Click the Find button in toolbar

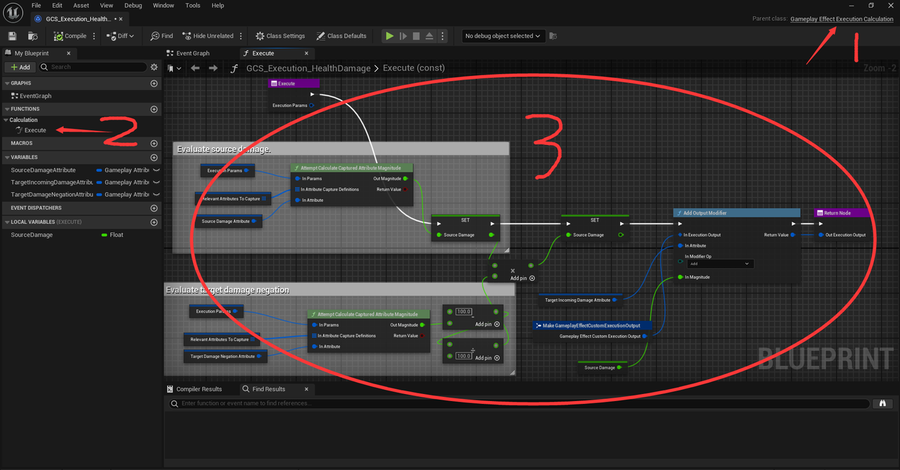click(161, 36)
